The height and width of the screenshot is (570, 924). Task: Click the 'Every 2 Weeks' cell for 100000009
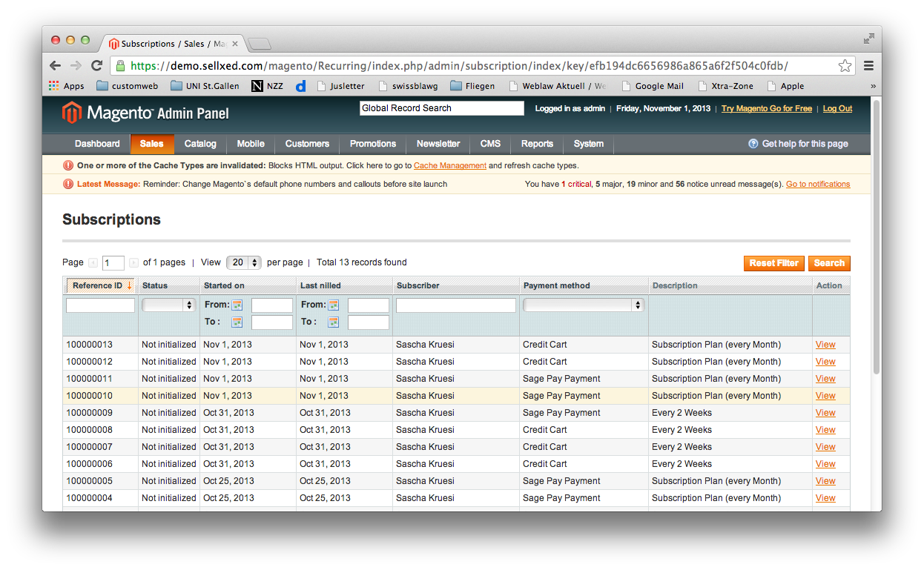[x=682, y=413]
